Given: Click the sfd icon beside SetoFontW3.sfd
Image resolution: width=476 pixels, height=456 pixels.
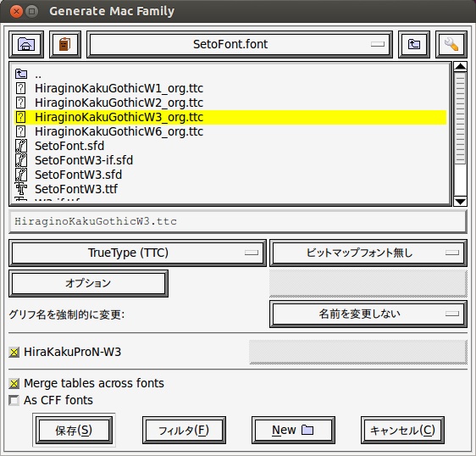Looking at the screenshot, I should [x=21, y=175].
